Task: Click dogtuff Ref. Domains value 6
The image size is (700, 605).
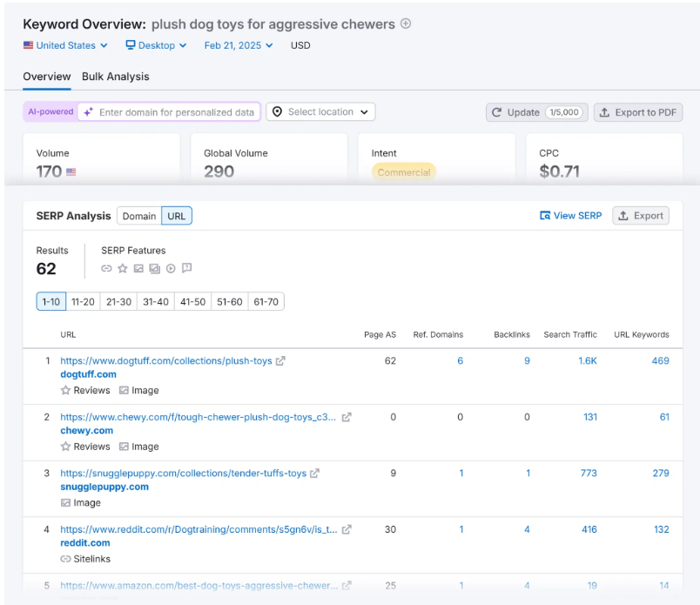Action: click(461, 360)
